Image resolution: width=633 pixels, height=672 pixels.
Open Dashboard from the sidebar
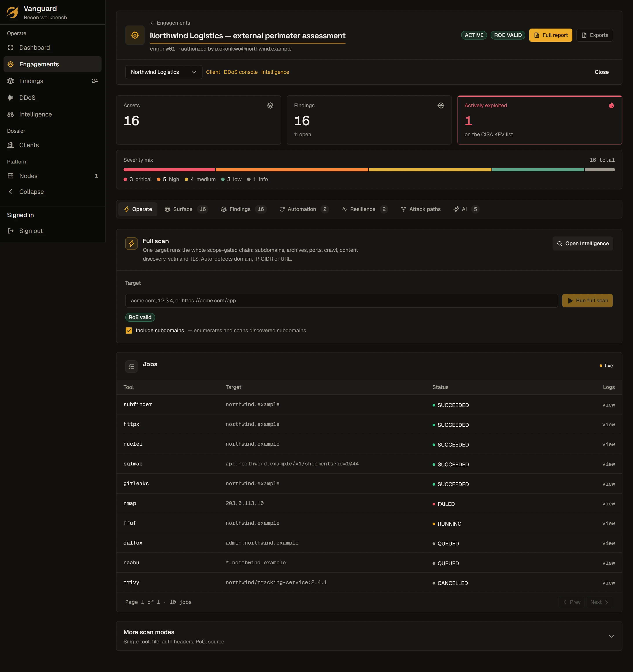point(52,48)
